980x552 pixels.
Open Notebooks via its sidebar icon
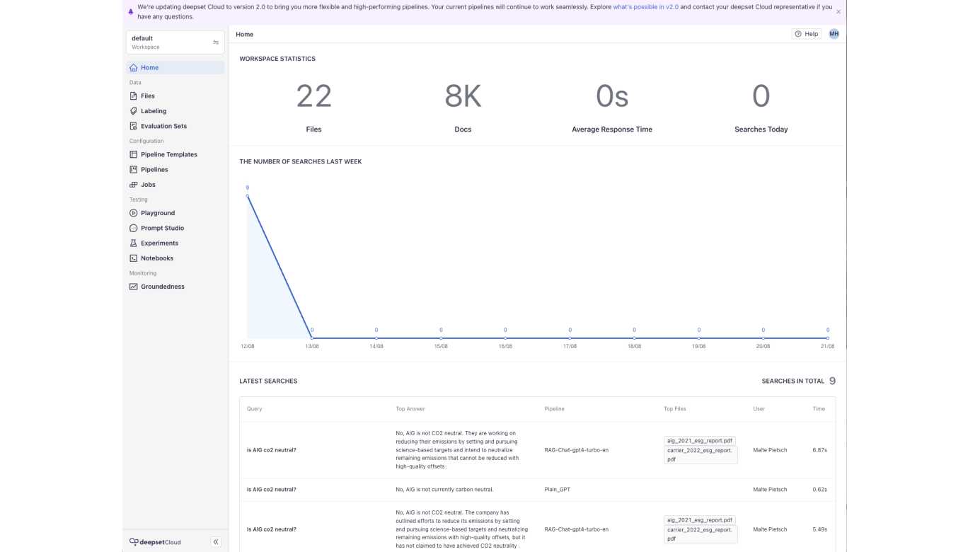click(x=134, y=259)
